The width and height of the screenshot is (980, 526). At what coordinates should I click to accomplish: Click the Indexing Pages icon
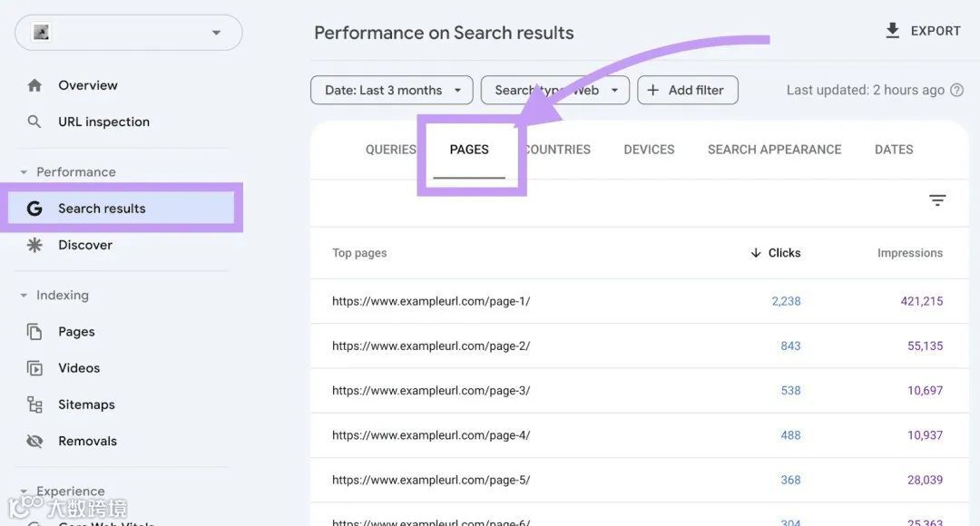pyautogui.click(x=34, y=332)
